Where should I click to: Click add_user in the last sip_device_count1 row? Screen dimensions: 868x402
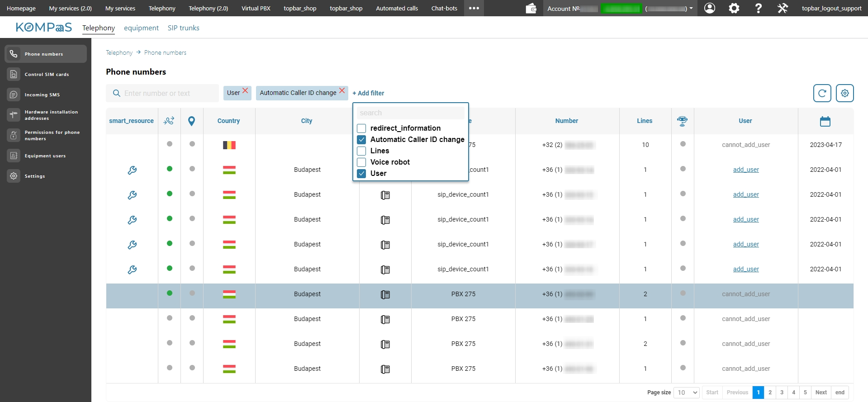click(x=746, y=269)
